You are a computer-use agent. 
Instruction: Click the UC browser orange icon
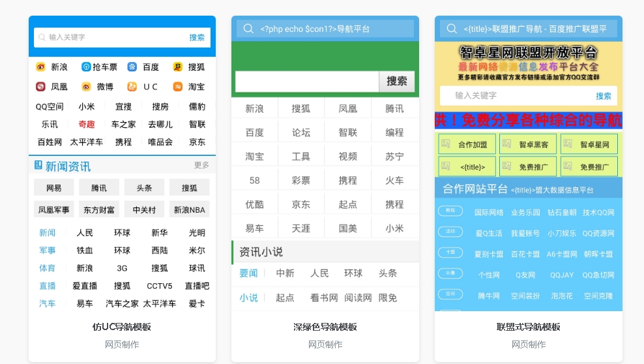tap(132, 86)
